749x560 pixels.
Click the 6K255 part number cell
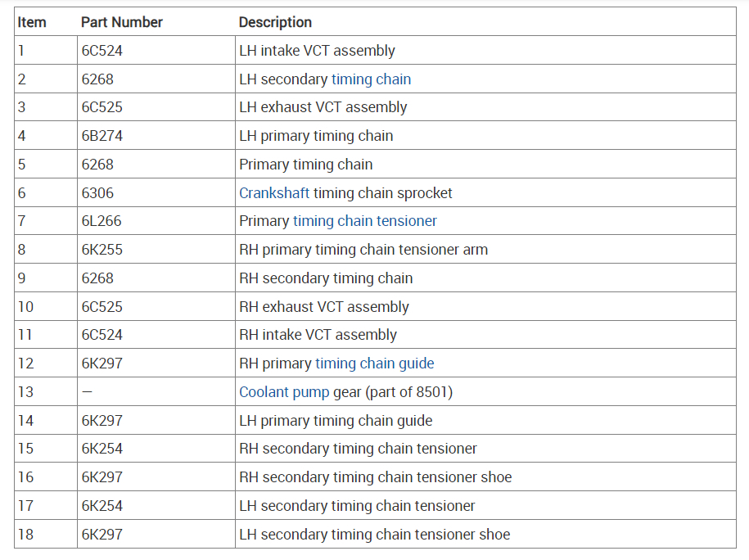point(102,250)
